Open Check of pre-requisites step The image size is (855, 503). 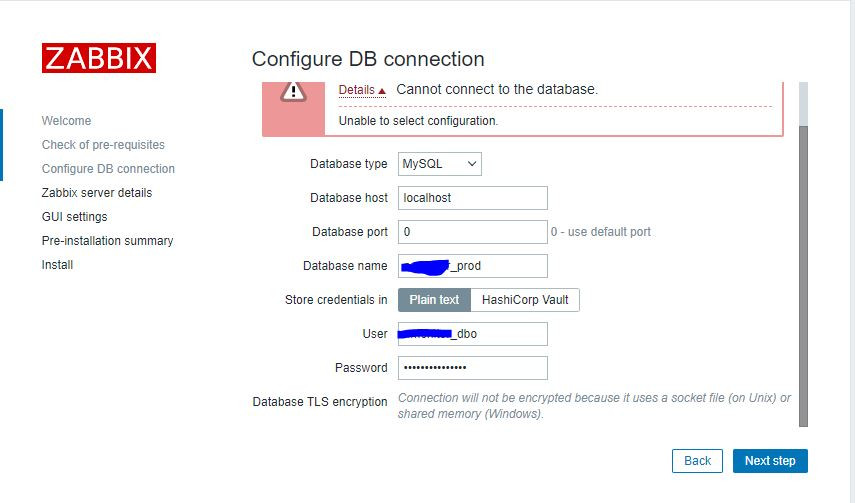[x=103, y=145]
